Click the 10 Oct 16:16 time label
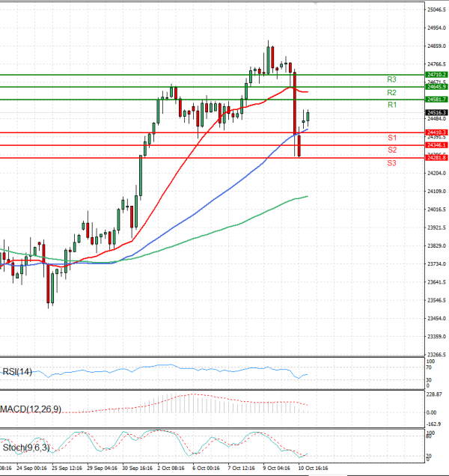 313,468
